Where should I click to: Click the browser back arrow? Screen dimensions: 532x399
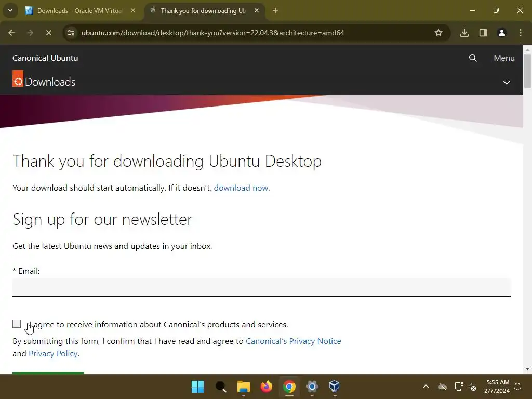click(x=11, y=33)
